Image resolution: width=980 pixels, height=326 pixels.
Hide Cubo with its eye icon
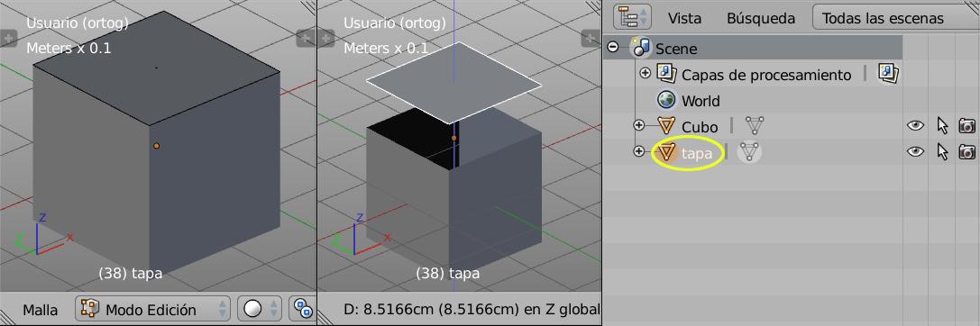(916, 126)
